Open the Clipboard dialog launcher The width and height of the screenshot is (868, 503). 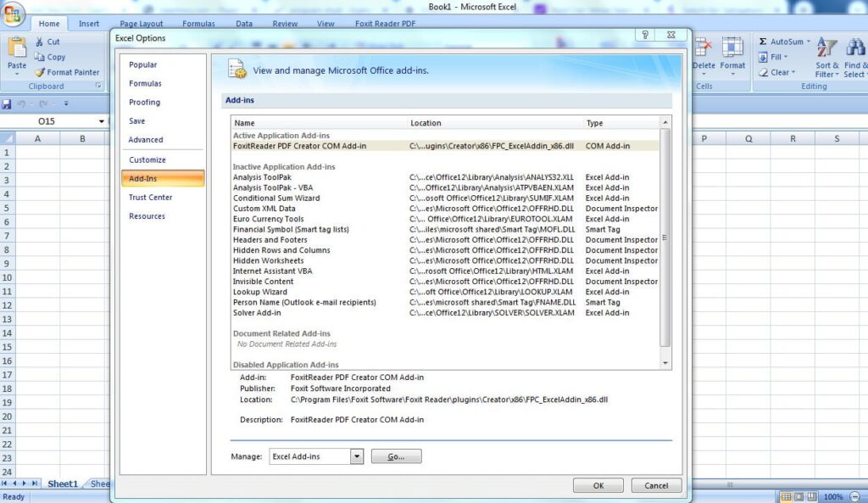coord(98,86)
